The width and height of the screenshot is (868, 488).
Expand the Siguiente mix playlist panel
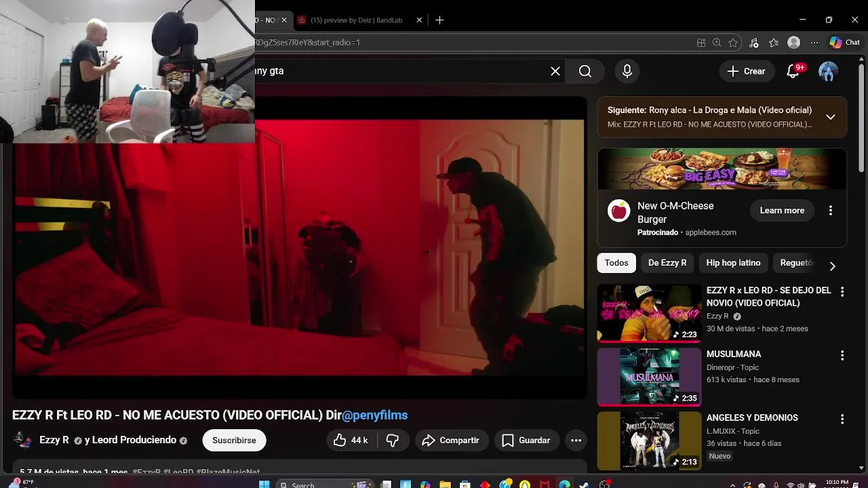(830, 117)
